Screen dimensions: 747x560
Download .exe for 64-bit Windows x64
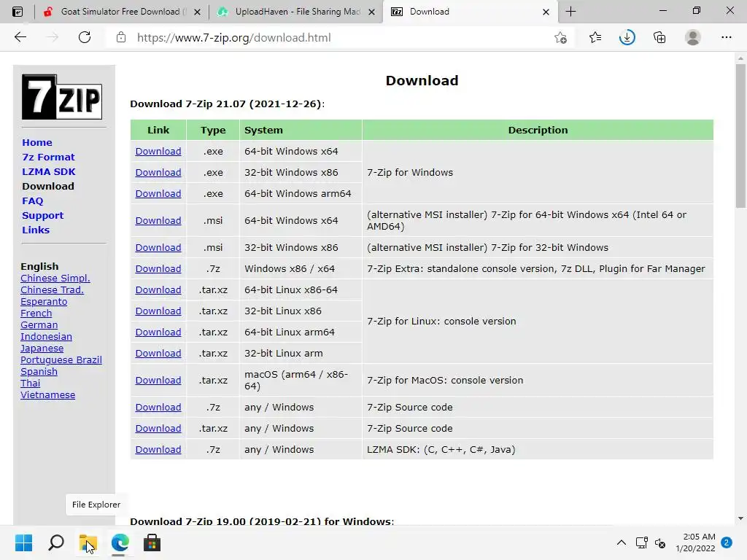(x=158, y=152)
